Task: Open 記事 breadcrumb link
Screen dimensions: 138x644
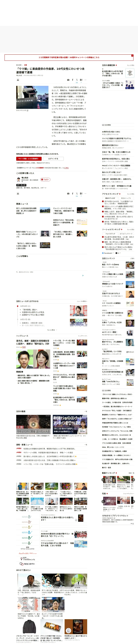Action: [26, 65]
